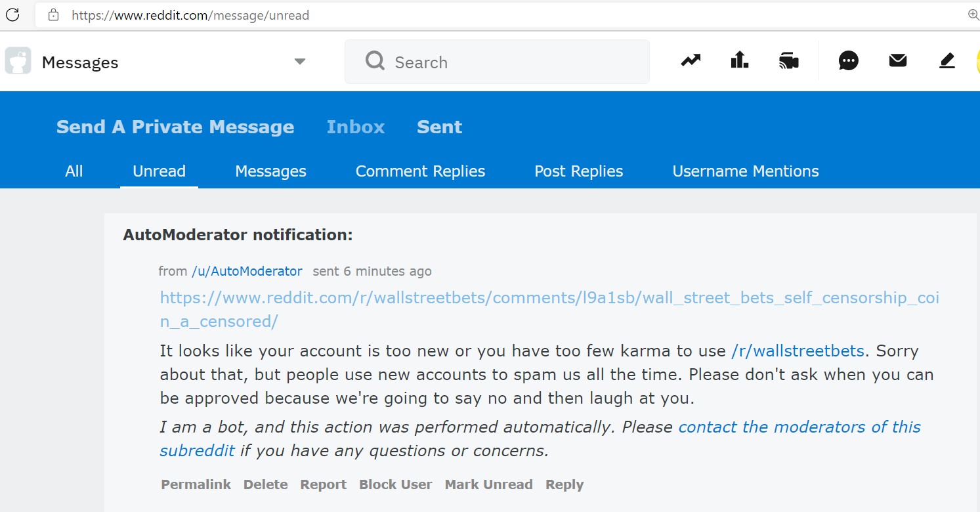Open the envelope Messages icon
This screenshot has height=512, width=980.
point(898,61)
